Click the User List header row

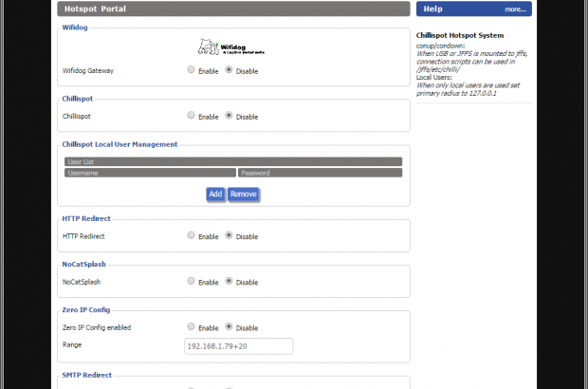[233, 162]
